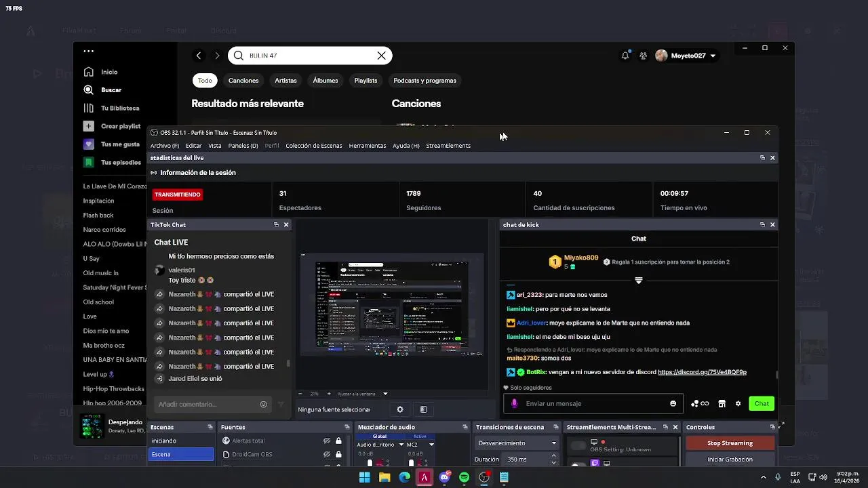Click Spotify notifications bell icon

tap(625, 56)
